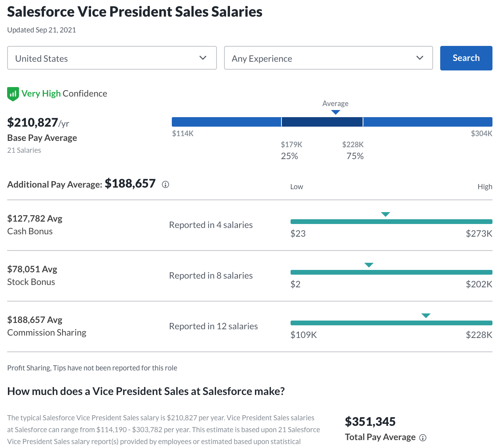Click the blue Average marker triangle
498x448 pixels.
(336, 112)
